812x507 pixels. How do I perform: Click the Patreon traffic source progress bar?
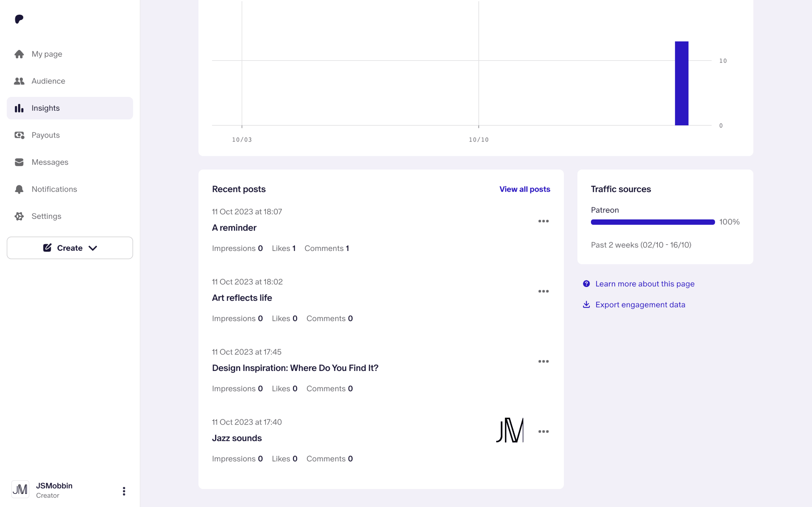[x=652, y=222]
